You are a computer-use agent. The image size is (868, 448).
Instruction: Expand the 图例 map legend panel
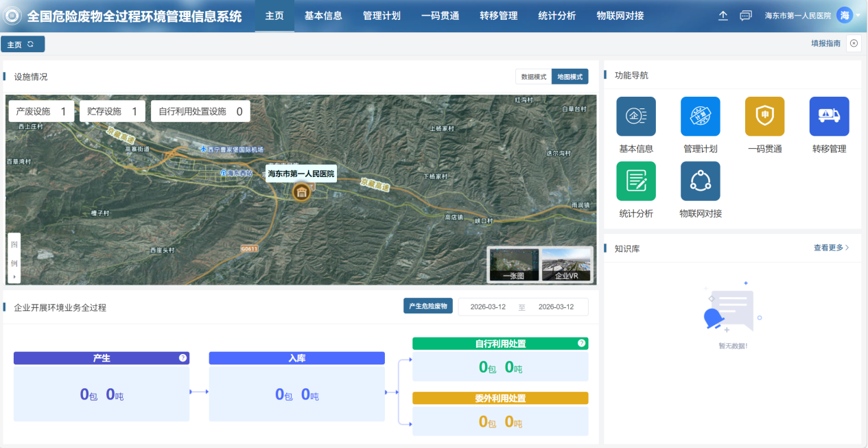click(14, 258)
